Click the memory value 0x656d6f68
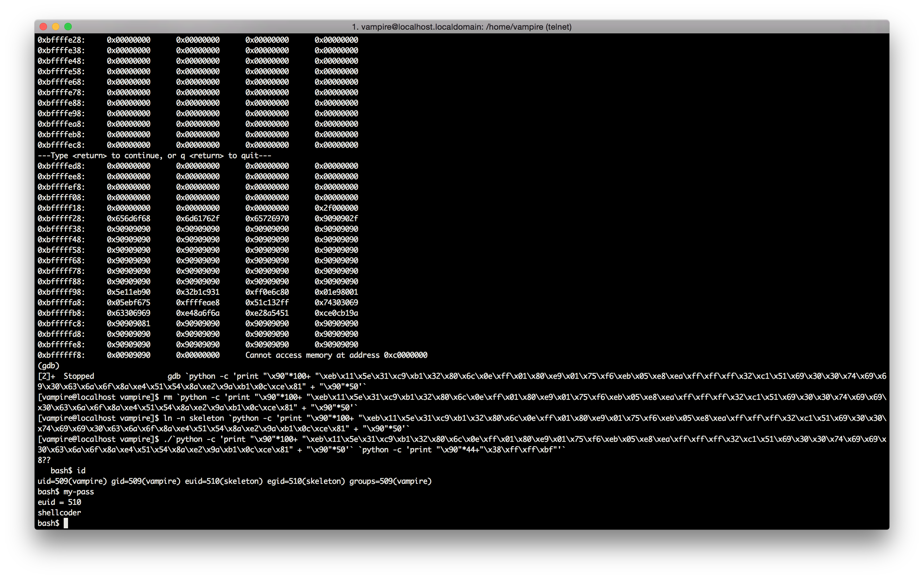This screenshot has height=579, width=924. pos(128,218)
